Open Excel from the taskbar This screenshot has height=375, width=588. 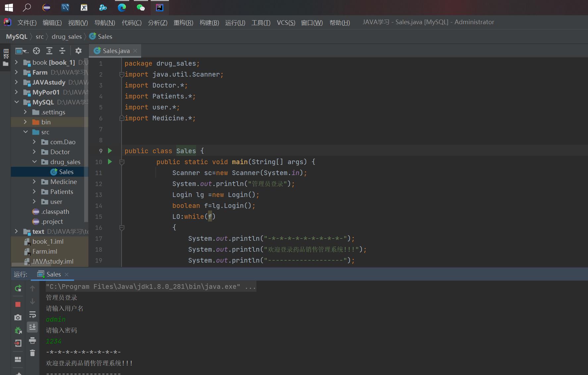click(x=84, y=7)
